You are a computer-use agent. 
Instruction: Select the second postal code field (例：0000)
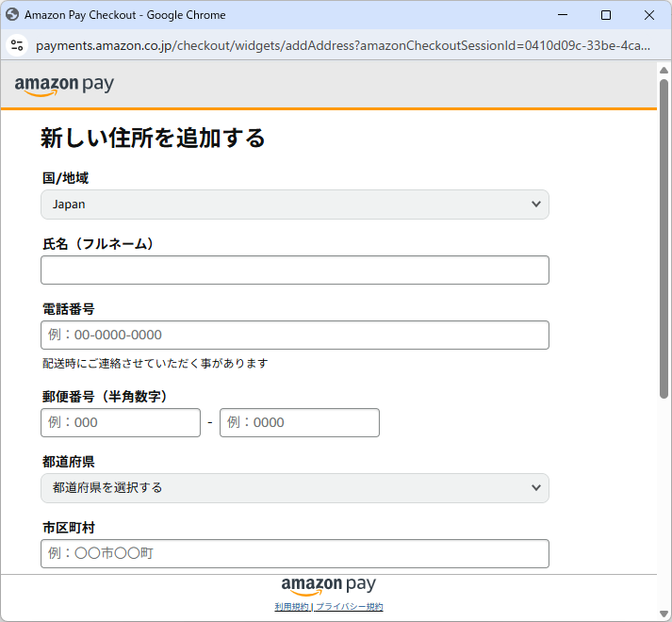[x=299, y=423]
